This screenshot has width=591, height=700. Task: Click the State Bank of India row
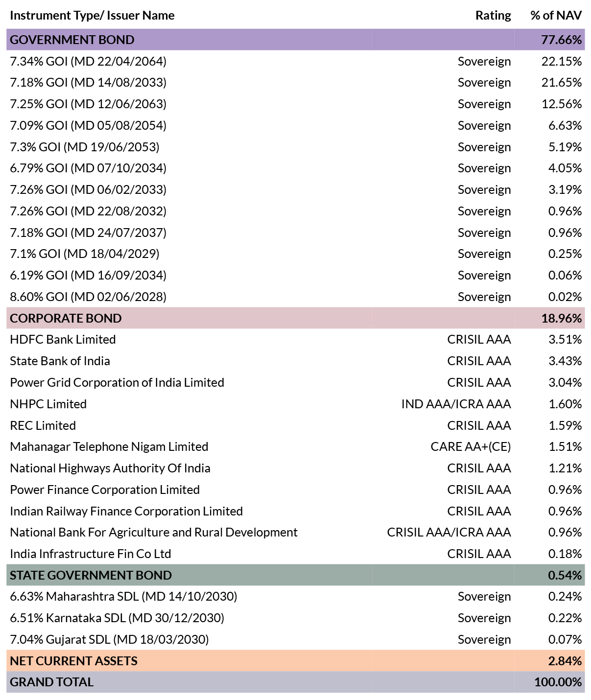[x=295, y=361]
